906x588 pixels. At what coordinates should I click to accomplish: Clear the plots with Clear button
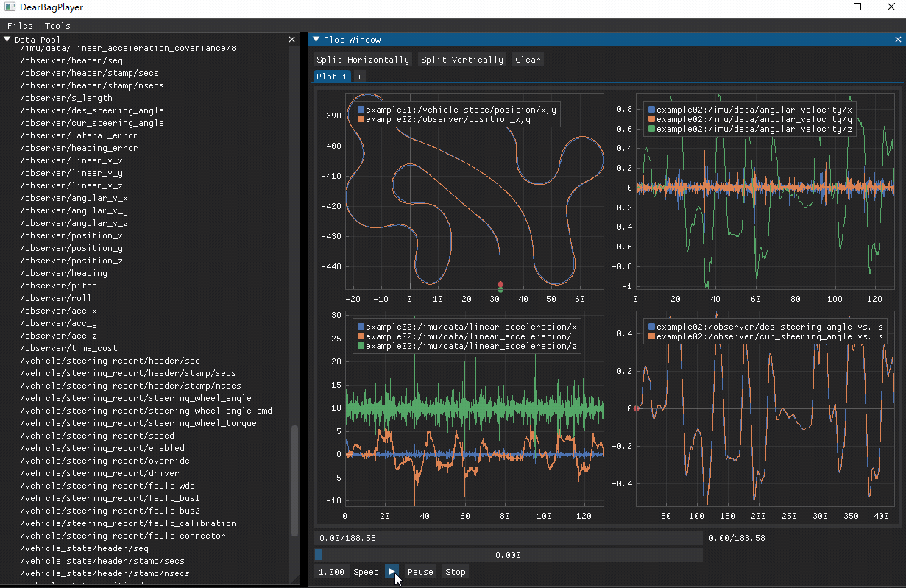pos(527,60)
